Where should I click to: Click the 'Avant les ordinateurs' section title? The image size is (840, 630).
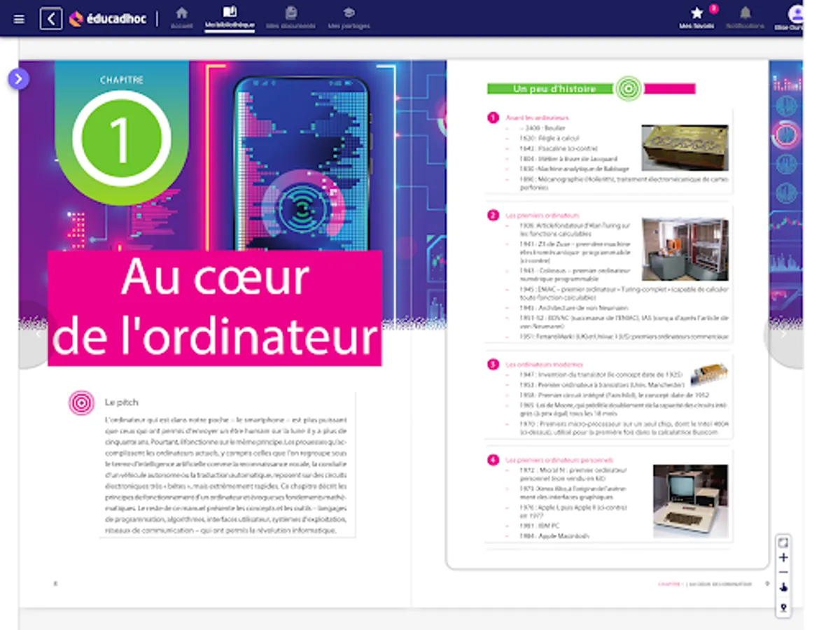click(x=538, y=118)
